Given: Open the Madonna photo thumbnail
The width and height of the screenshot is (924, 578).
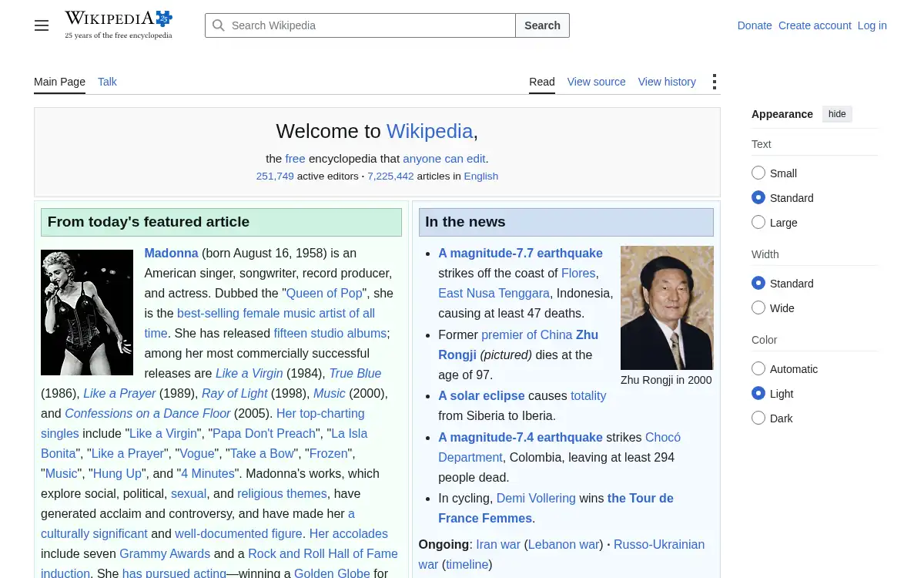Looking at the screenshot, I should [x=87, y=312].
